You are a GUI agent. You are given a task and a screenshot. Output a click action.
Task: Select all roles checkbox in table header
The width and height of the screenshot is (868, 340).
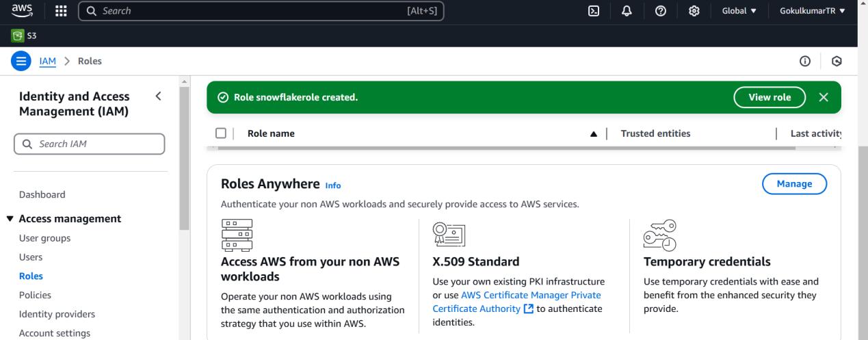coord(220,133)
